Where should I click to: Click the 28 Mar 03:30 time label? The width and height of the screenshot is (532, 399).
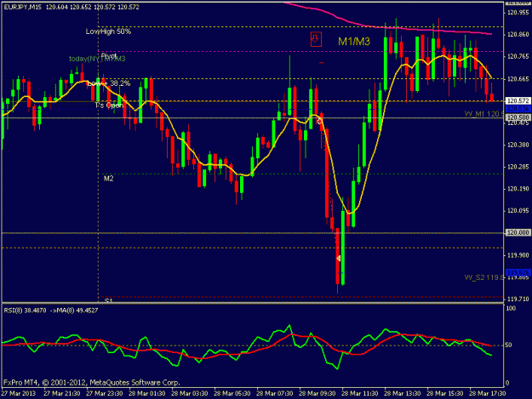coord(190,394)
